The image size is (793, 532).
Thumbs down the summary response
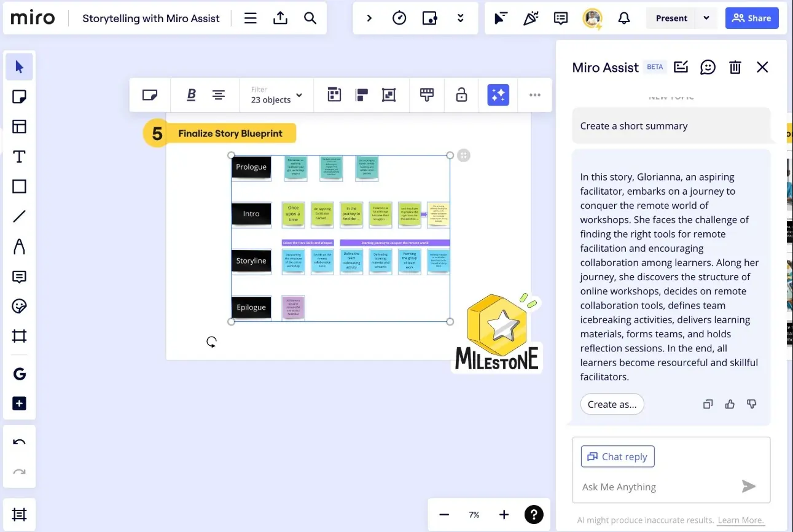[751, 404]
